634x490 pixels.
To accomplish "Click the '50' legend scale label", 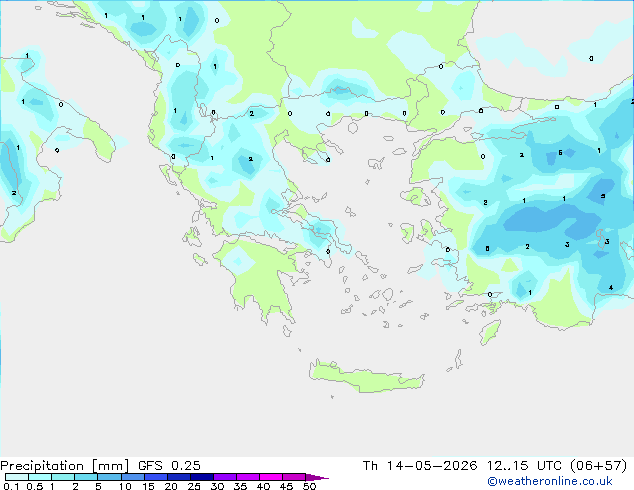I will pos(309,486).
